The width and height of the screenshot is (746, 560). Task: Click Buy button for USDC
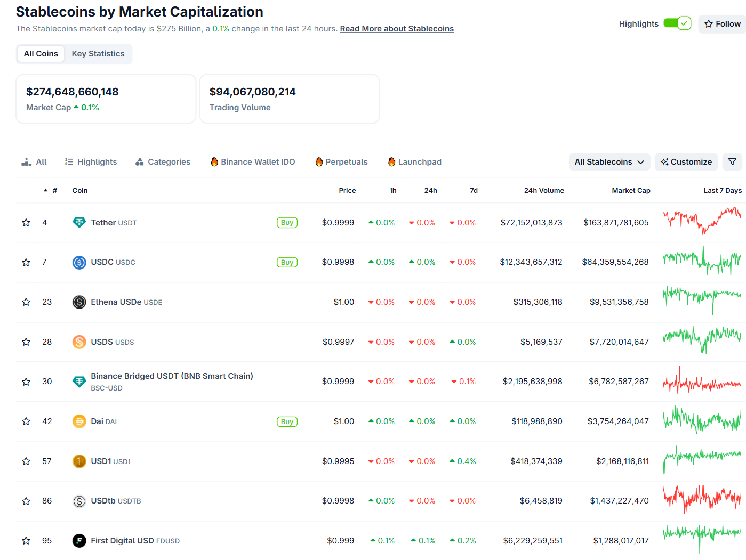[x=287, y=262]
